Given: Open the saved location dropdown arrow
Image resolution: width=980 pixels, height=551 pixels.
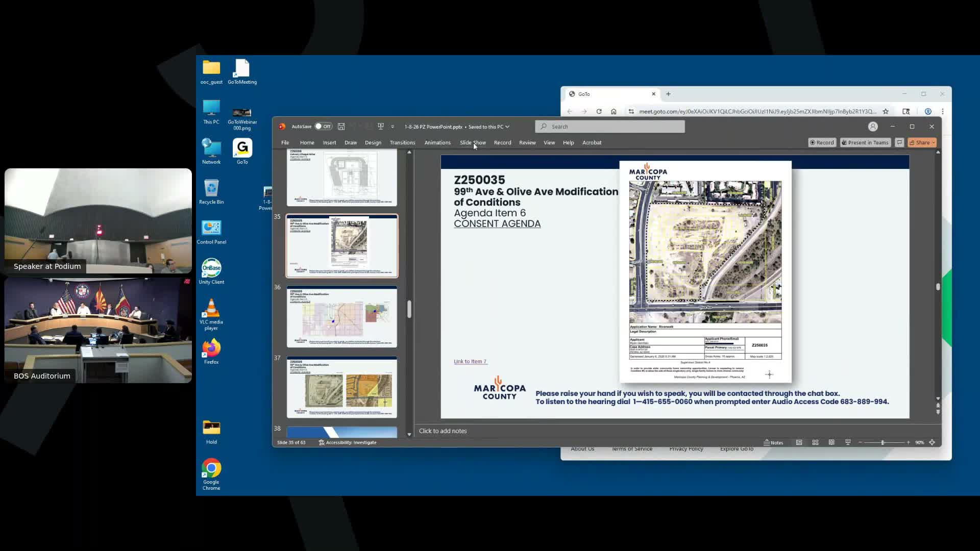Looking at the screenshot, I should click(x=507, y=127).
